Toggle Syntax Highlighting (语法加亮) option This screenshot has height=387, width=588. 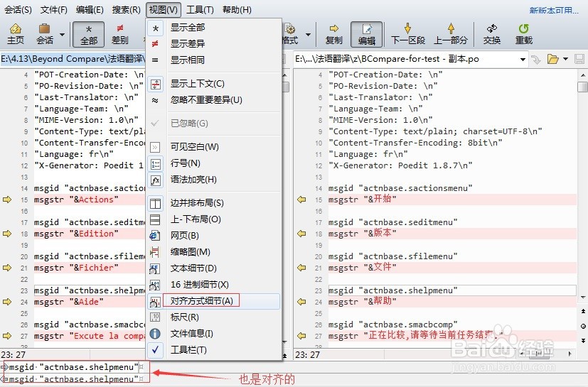click(214, 180)
